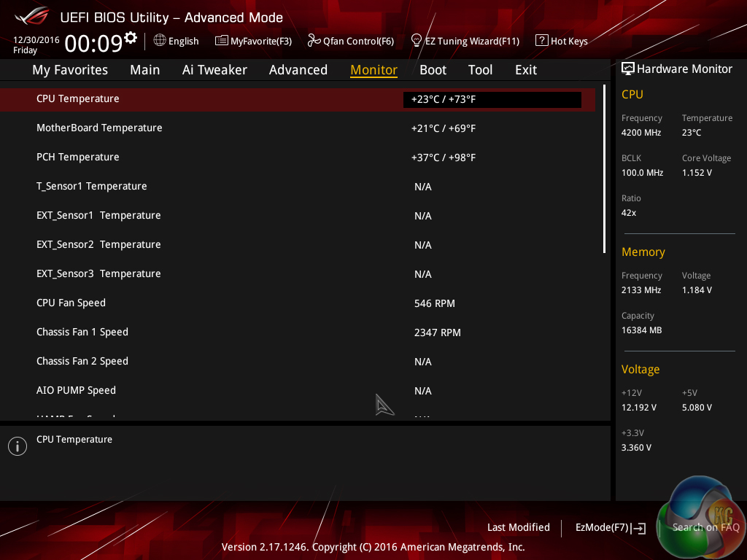
Task: Select EXT_Sensor1 Temperature row
Action: [x=298, y=216]
